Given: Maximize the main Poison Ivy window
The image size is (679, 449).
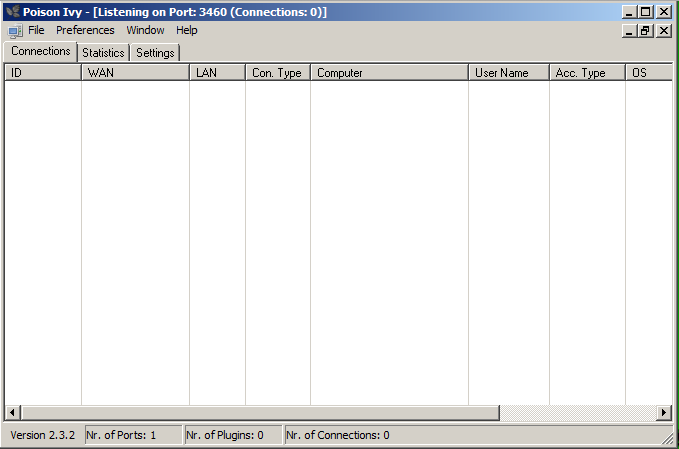Looking at the screenshot, I should point(645,12).
